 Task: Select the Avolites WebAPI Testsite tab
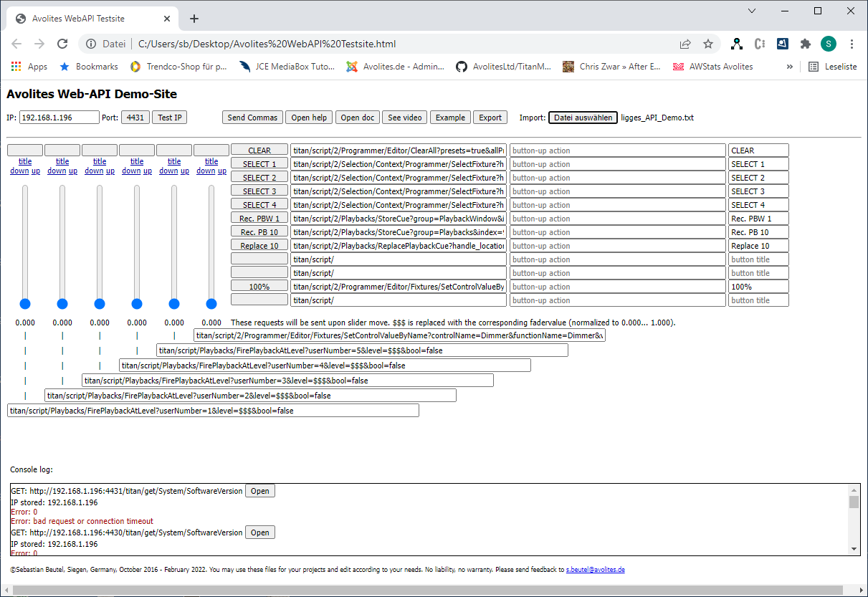coord(92,19)
